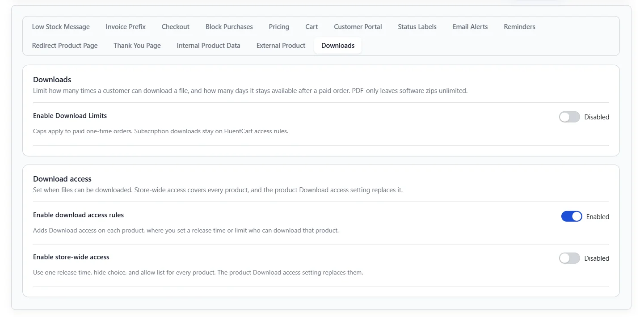644x317 pixels.
Task: Open the Redirect Product Page tab
Action: tap(65, 46)
